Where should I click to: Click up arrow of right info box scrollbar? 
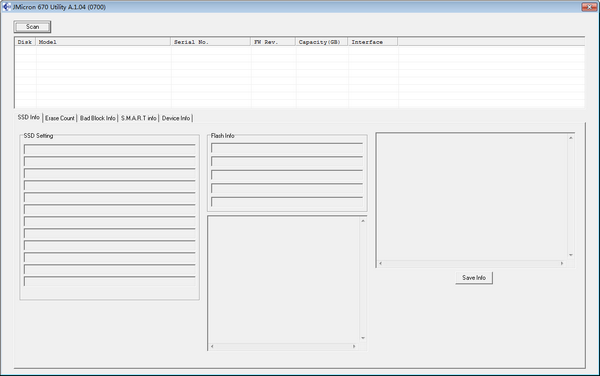point(571,138)
